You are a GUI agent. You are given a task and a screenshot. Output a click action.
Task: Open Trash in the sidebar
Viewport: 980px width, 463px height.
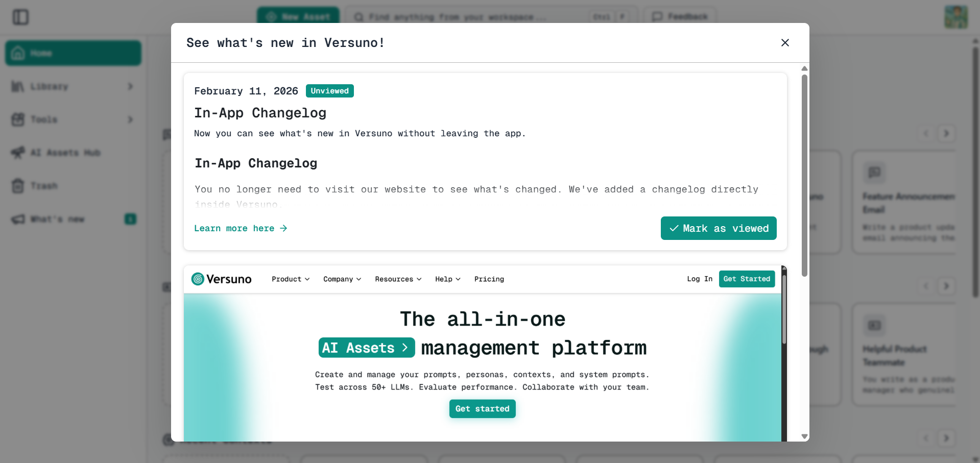click(73, 186)
